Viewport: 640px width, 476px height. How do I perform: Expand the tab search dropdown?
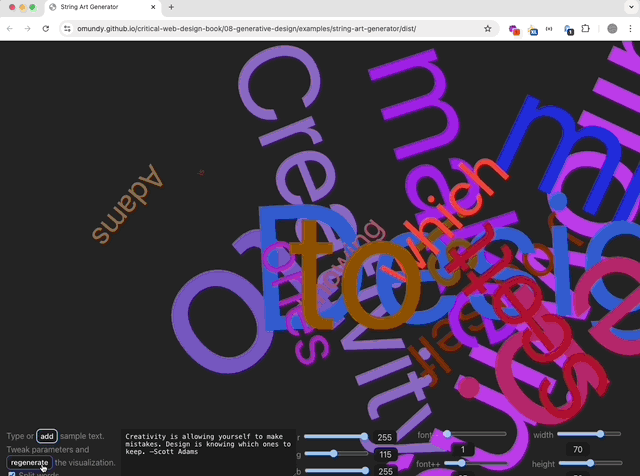(x=631, y=7)
